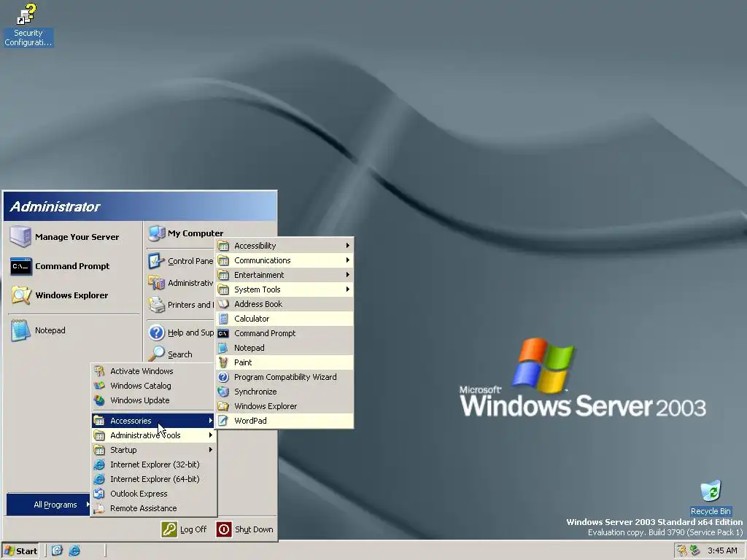This screenshot has height=560, width=747.
Task: Open Control Panel from Start menu
Action: point(181,261)
